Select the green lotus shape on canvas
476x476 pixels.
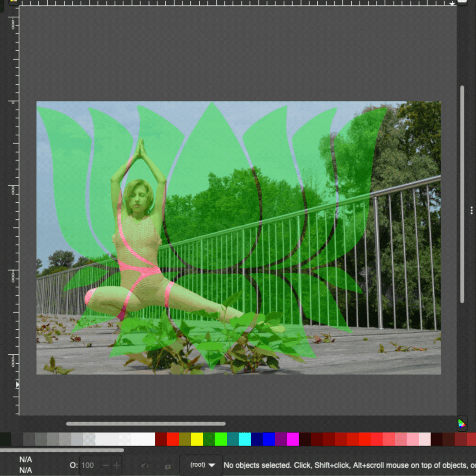212,145
